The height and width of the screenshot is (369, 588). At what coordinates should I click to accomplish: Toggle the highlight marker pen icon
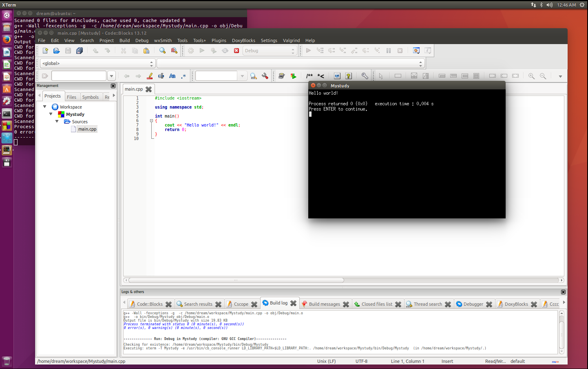(150, 76)
